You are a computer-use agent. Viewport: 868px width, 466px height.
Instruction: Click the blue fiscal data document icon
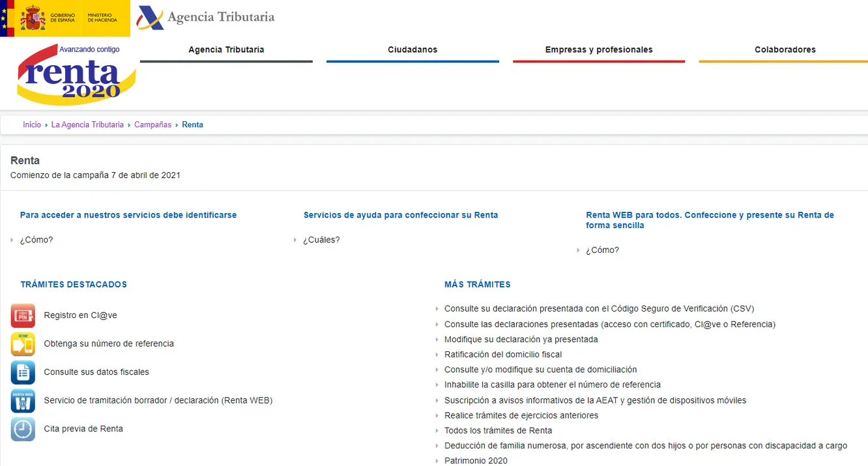[23, 372]
